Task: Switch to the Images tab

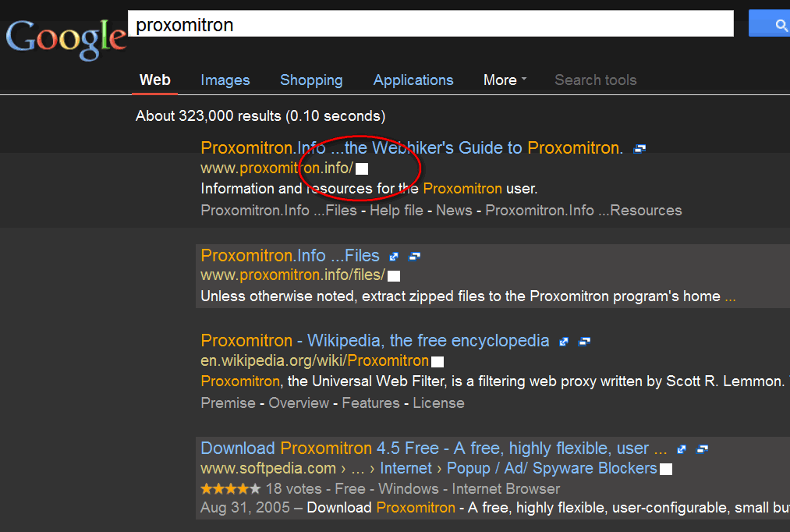Action: click(x=225, y=80)
